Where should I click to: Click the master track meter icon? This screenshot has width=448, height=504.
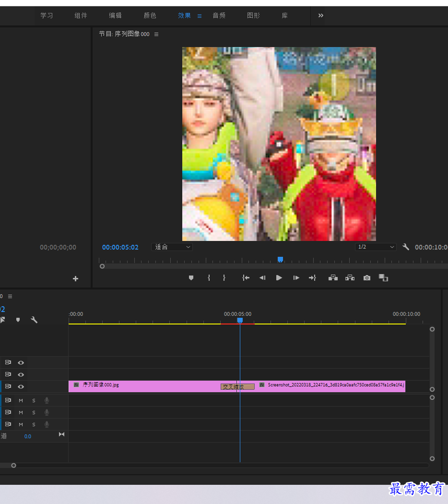(x=61, y=434)
